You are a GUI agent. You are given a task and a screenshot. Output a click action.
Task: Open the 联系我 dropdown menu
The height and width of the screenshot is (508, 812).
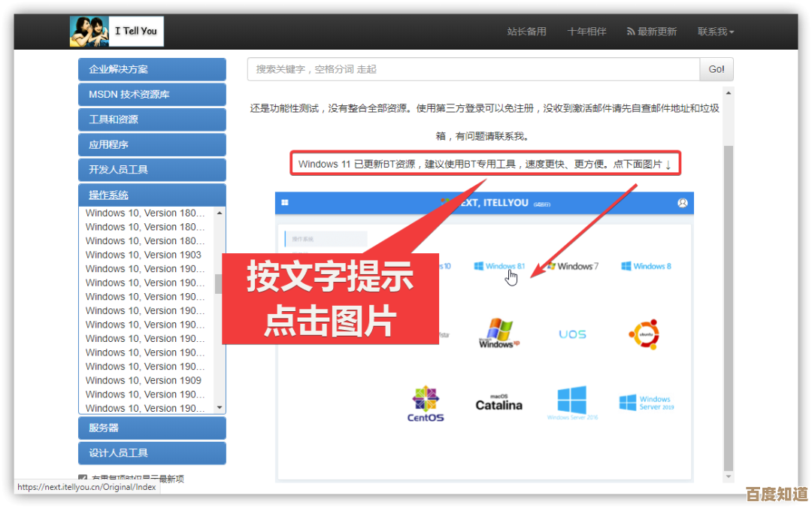click(715, 32)
